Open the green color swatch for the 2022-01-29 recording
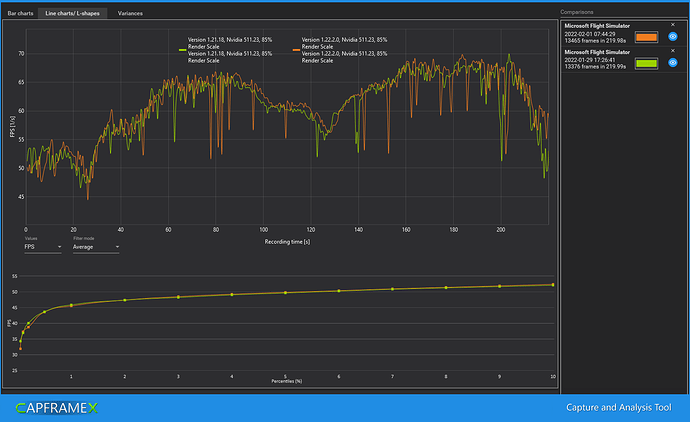Screen dimensions: 690x422 click(x=646, y=63)
